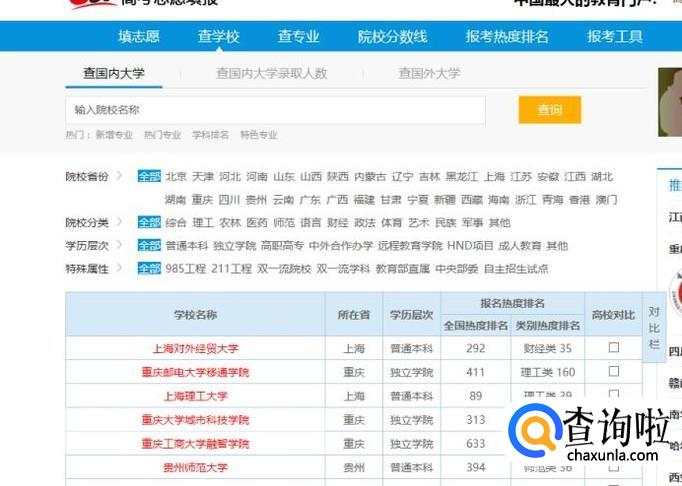Open the 特色专业 hot link
The height and width of the screenshot is (486, 682).
259,135
